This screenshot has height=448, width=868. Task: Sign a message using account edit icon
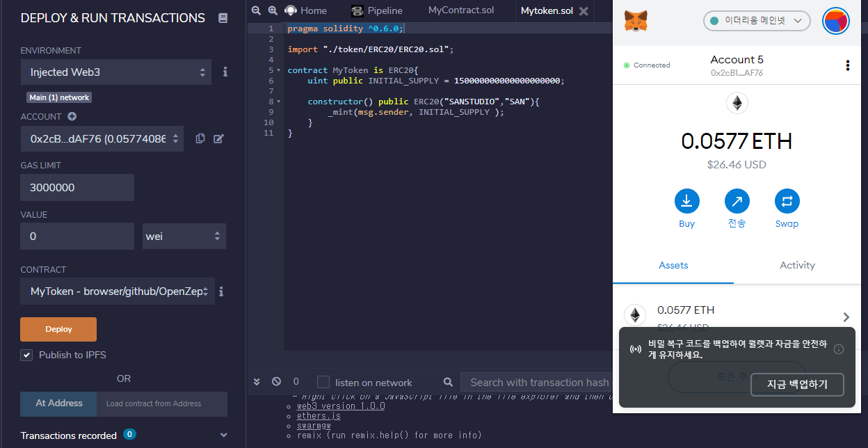[x=218, y=138]
